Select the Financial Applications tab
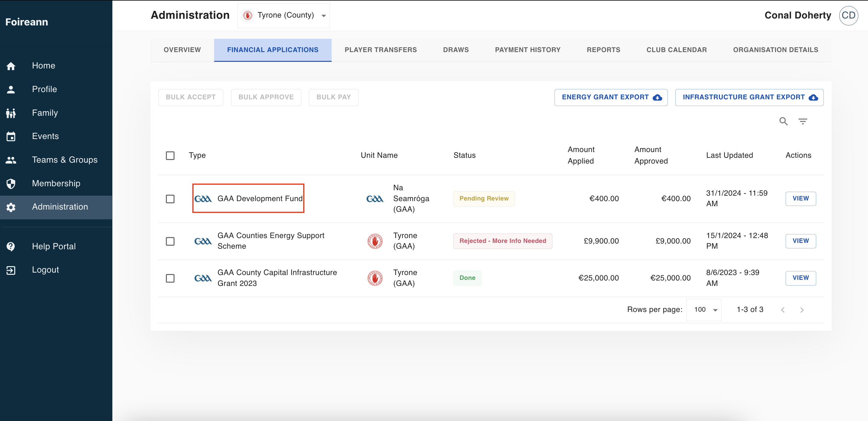868x421 pixels. click(273, 50)
